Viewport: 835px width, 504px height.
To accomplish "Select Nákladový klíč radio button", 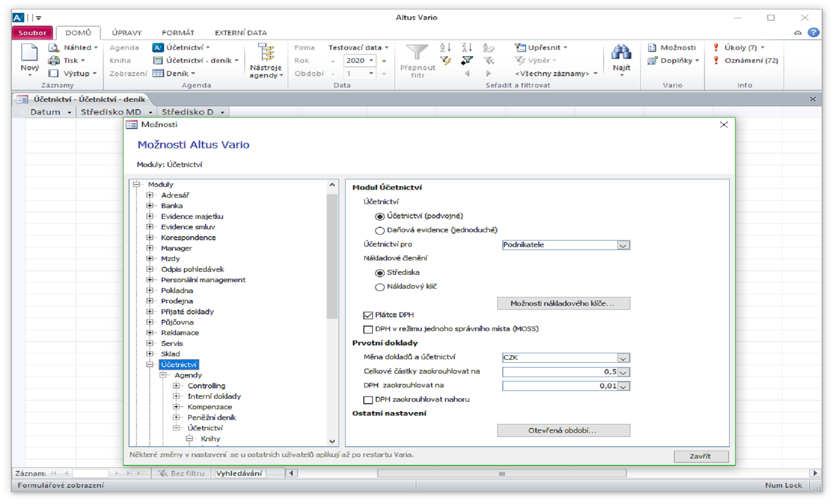I will 380,287.
